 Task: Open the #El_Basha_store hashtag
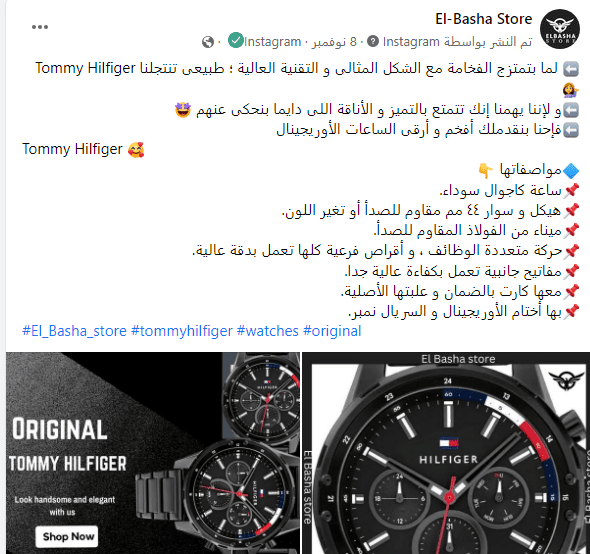click(75, 331)
